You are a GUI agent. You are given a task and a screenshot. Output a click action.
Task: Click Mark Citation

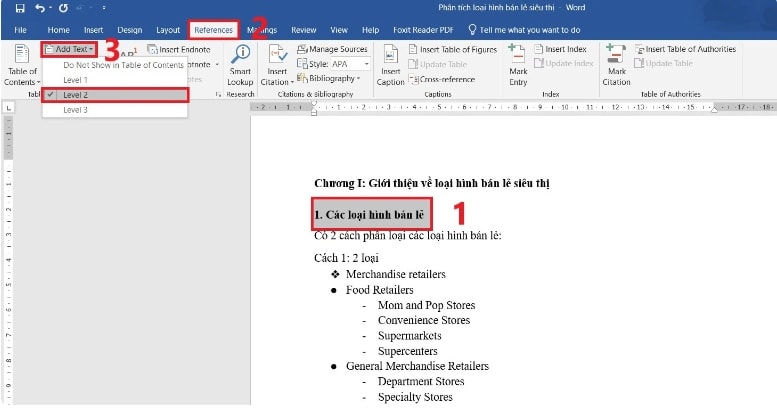[x=616, y=65]
